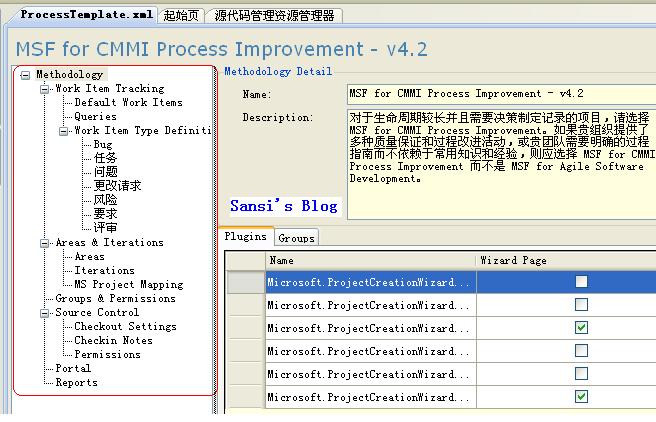
Task: Click inside the Name text field
Action: (x=500, y=94)
